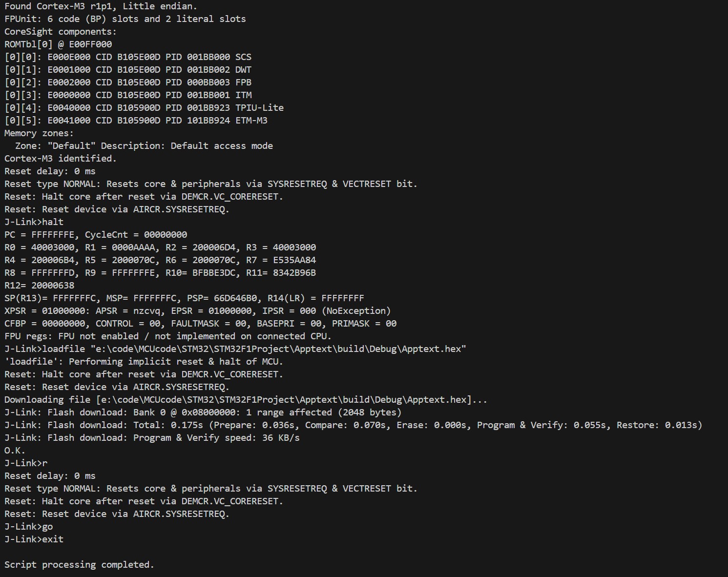
Task: Click the 'Program & Verify speed: 36 KB/s' line
Action: point(152,438)
